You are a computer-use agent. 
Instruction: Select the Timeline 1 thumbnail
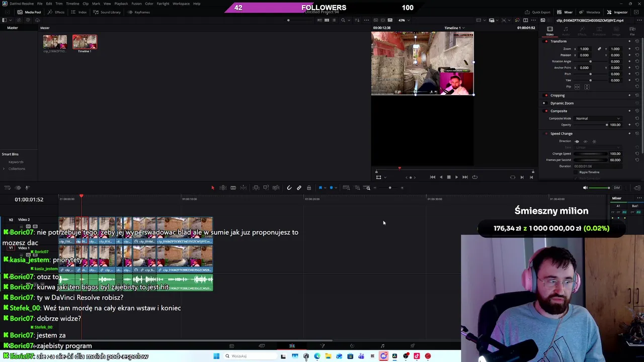tap(85, 42)
